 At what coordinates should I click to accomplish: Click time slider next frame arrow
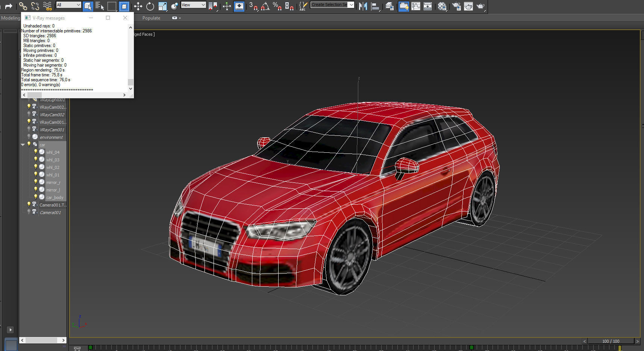(x=637, y=341)
